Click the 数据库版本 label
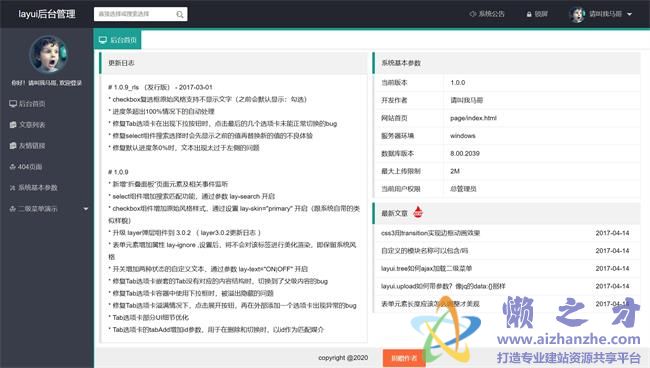The width and height of the screenshot is (650, 368). (x=398, y=153)
